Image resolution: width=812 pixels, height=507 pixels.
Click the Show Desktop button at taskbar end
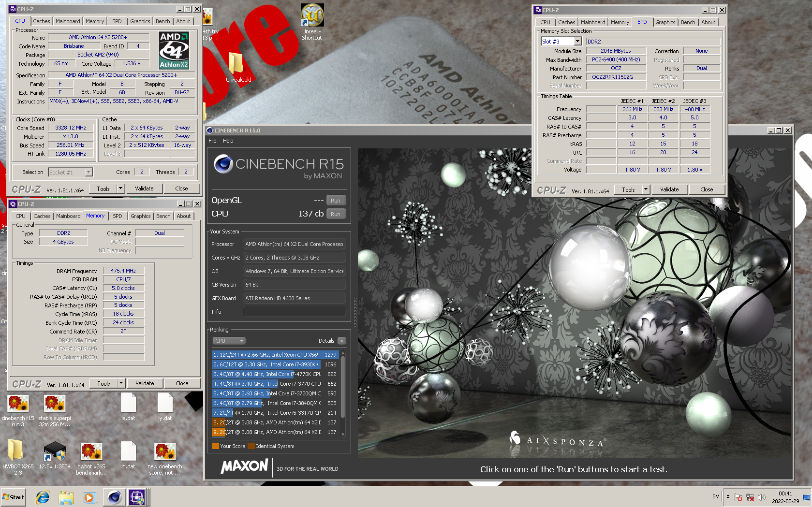tap(807, 497)
